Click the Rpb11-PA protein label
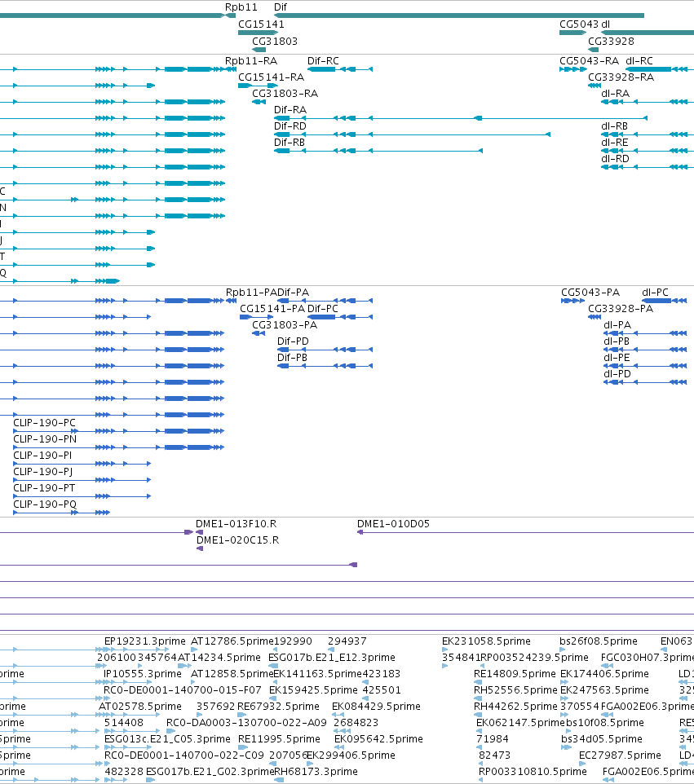The width and height of the screenshot is (694, 784). coord(251,292)
